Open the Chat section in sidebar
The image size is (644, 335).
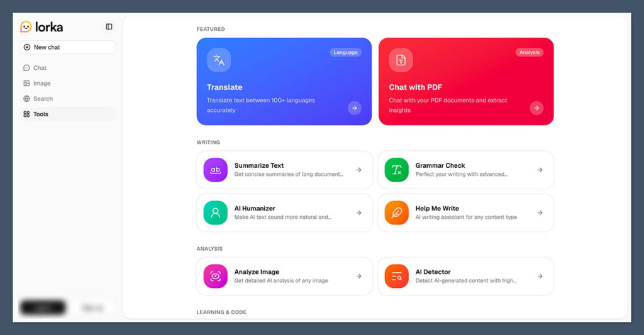pyautogui.click(x=68, y=68)
